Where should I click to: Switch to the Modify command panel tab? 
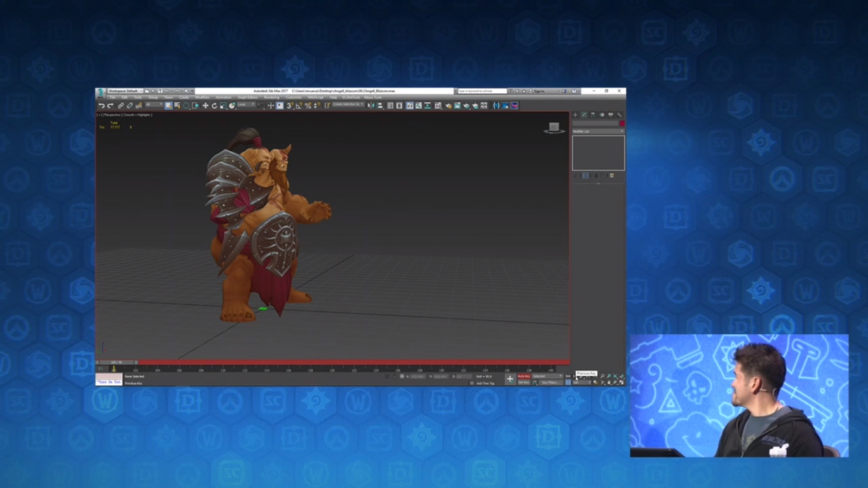[x=584, y=114]
